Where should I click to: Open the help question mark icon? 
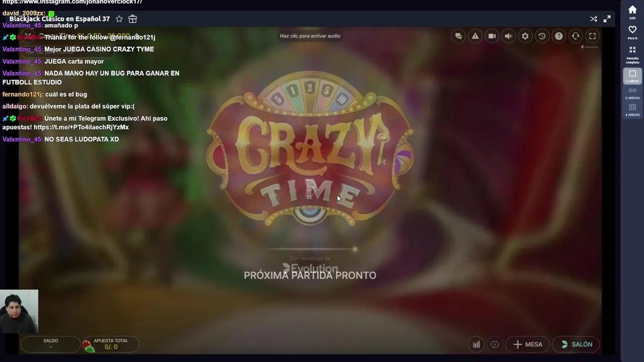pyautogui.click(x=559, y=36)
